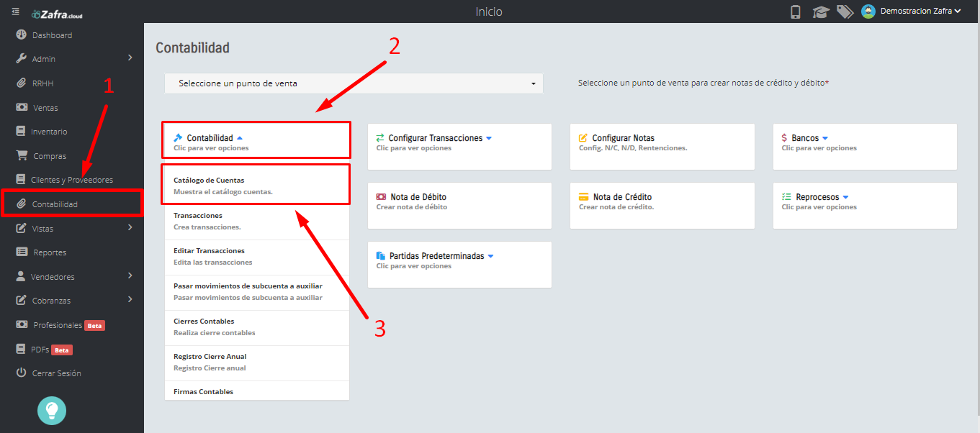Click the Vendedores person icon
This screenshot has height=433, width=980.
pos(21,276)
